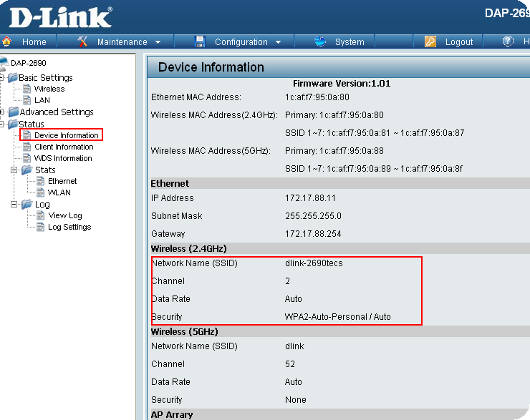Viewport: 530px width, 420px height.
Task: Select Logout in the top bar
Action: tap(459, 42)
